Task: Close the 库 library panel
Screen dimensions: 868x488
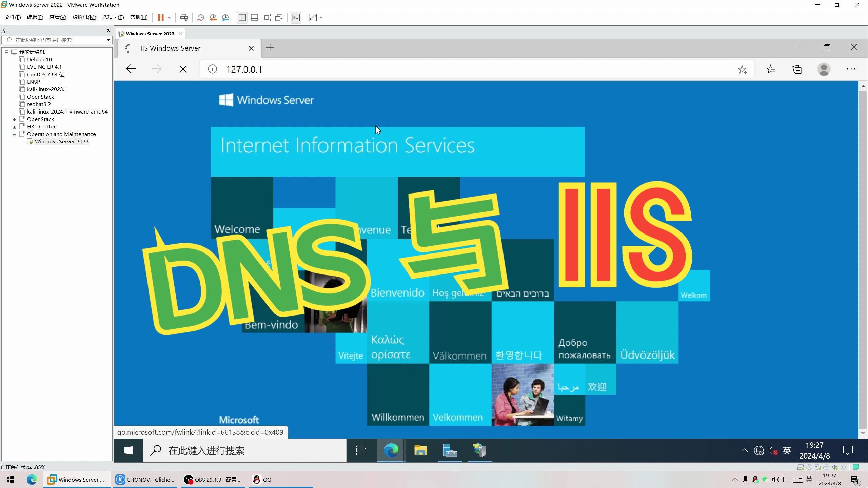Action: (x=108, y=30)
